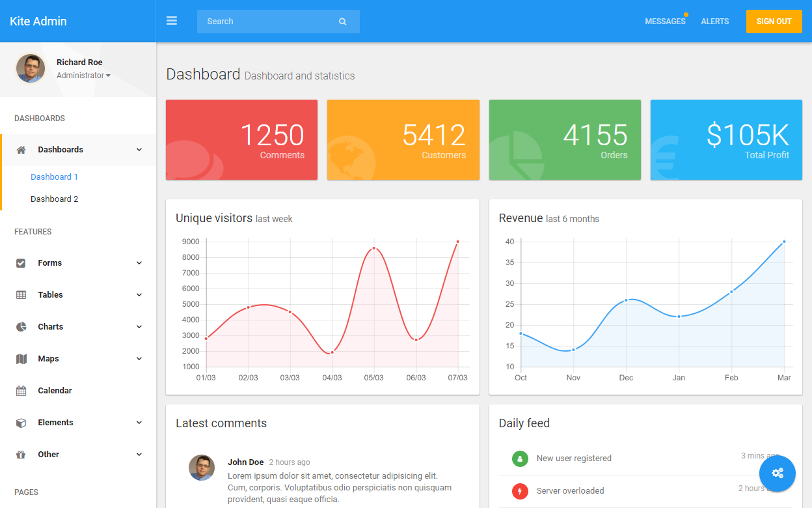Click the 'Server overloaded' feed text

click(x=570, y=491)
